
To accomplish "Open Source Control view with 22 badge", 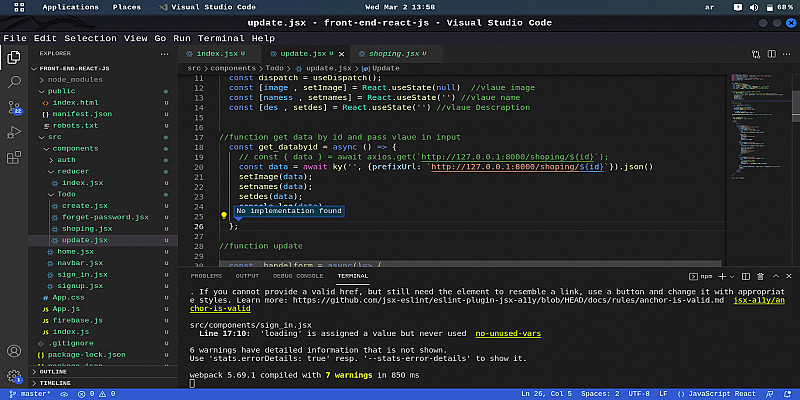I will 14,106.
